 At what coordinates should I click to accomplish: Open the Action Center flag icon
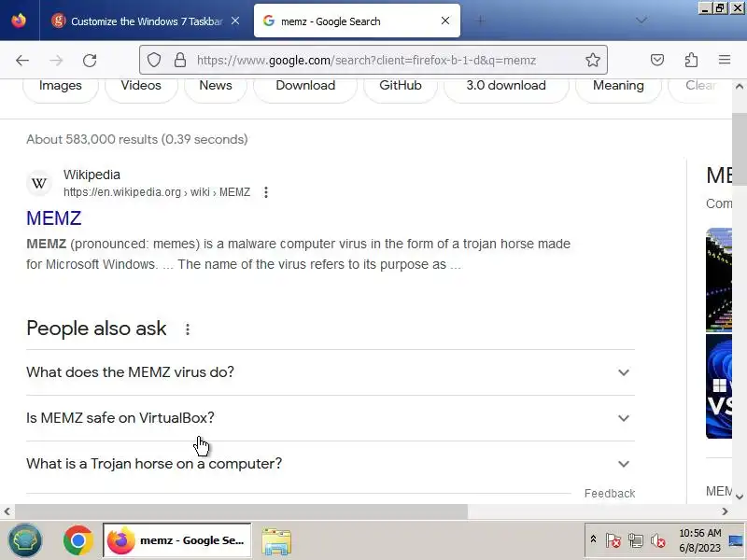[x=613, y=540]
